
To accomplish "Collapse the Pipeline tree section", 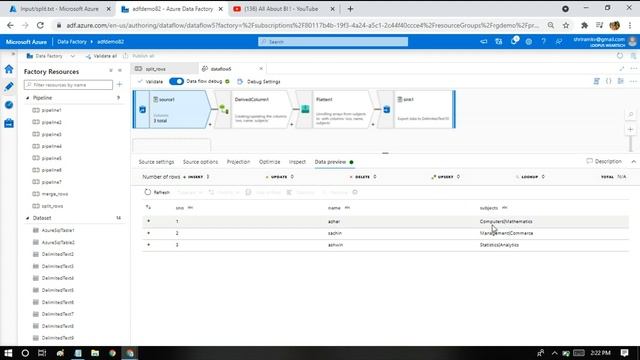I will 28,98.
